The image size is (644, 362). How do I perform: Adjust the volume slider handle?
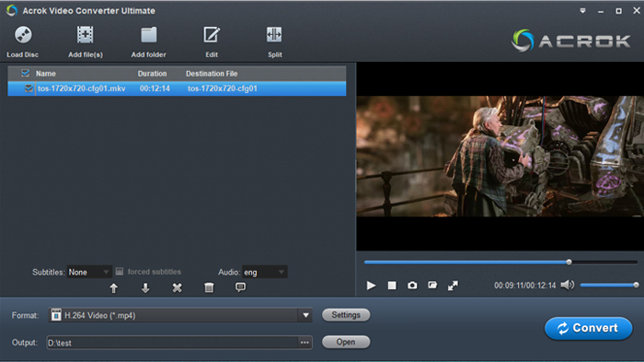[x=636, y=285]
